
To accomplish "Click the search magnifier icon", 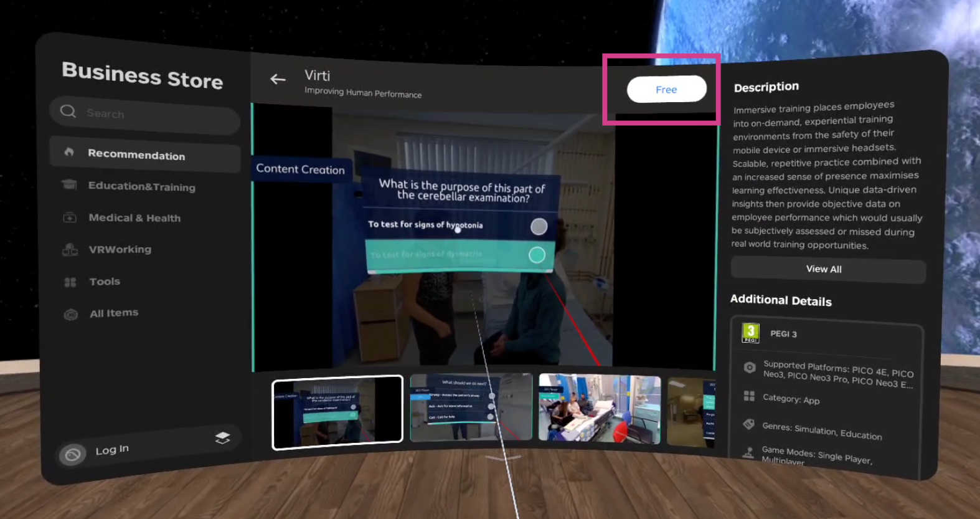I will click(x=68, y=112).
